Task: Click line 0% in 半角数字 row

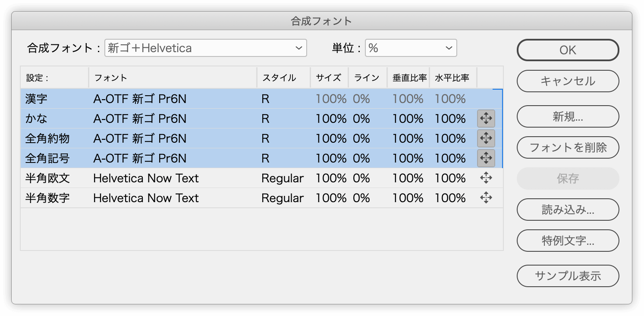Action: [x=361, y=198]
